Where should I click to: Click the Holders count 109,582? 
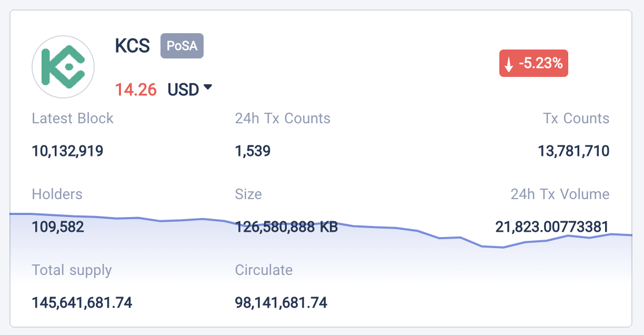coord(58,227)
